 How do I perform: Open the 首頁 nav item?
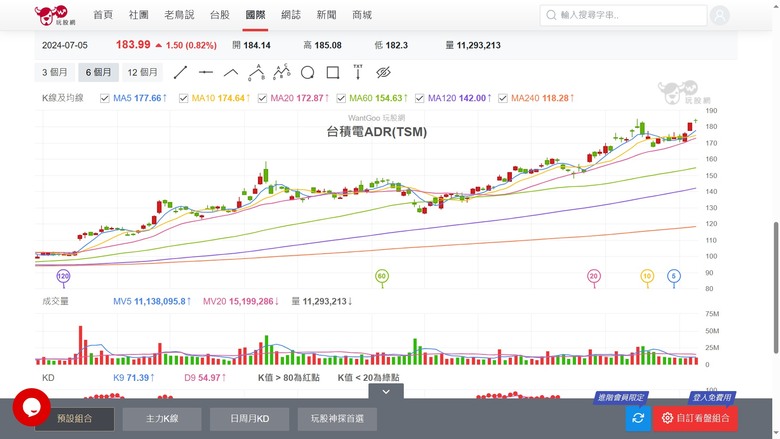tap(103, 15)
